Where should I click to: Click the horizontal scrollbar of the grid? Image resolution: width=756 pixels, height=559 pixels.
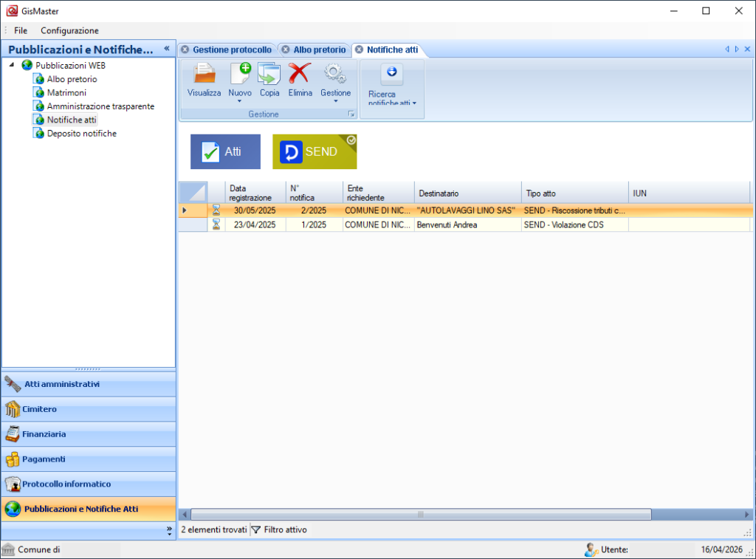421,514
